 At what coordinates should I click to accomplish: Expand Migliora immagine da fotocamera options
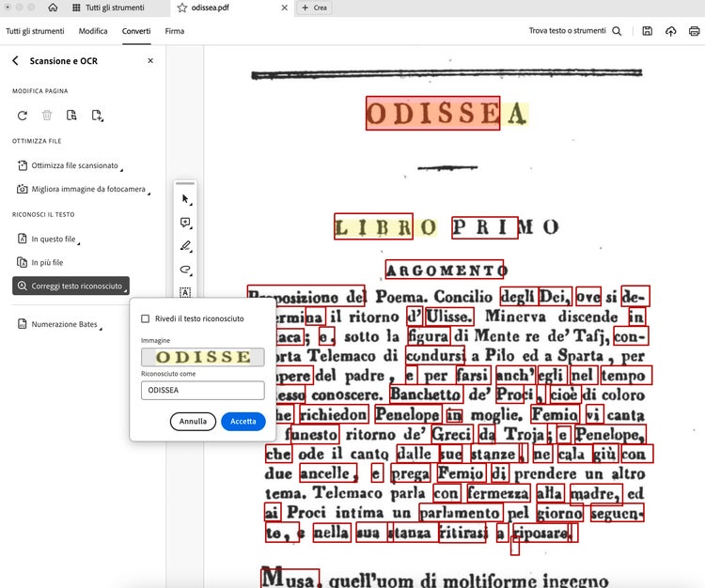pyautogui.click(x=83, y=189)
